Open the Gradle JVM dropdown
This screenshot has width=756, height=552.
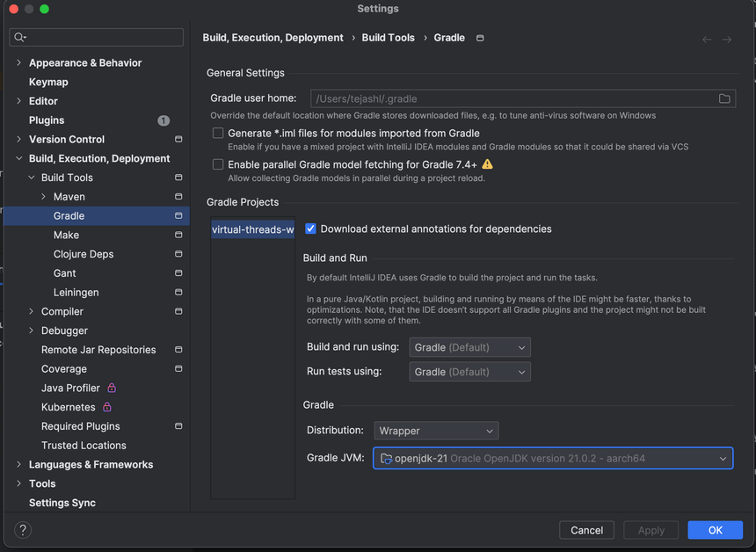pos(552,458)
